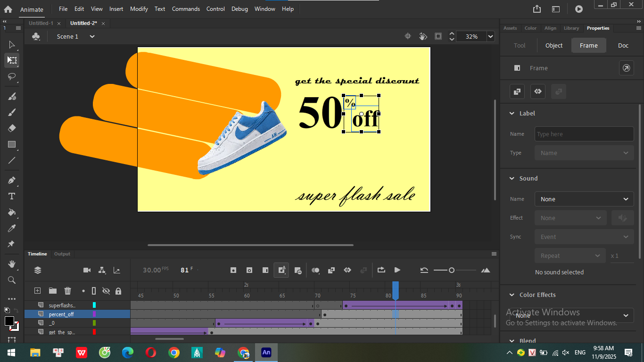The height and width of the screenshot is (362, 644).
Task: Collapse the Color Effects section
Action: (x=512, y=295)
